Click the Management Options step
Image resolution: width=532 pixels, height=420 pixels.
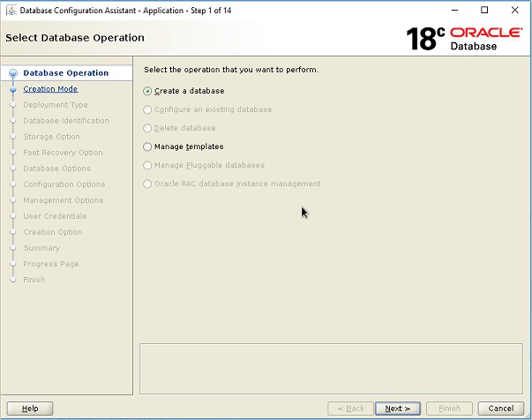(64, 200)
